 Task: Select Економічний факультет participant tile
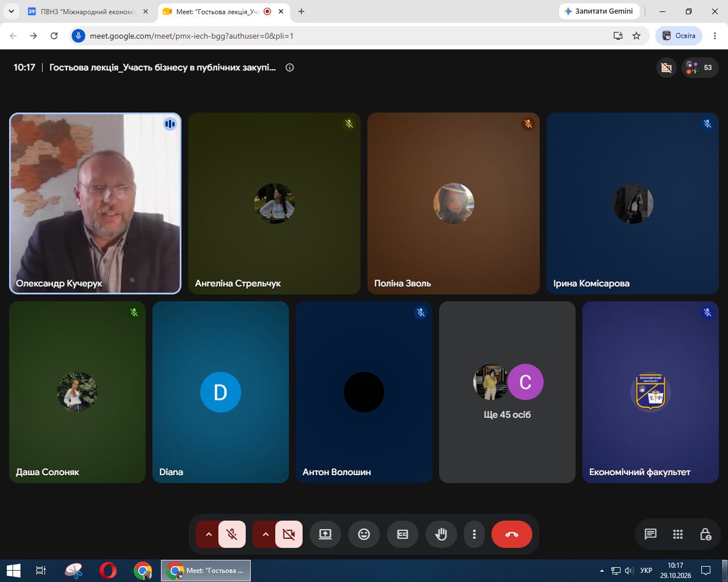(651, 392)
